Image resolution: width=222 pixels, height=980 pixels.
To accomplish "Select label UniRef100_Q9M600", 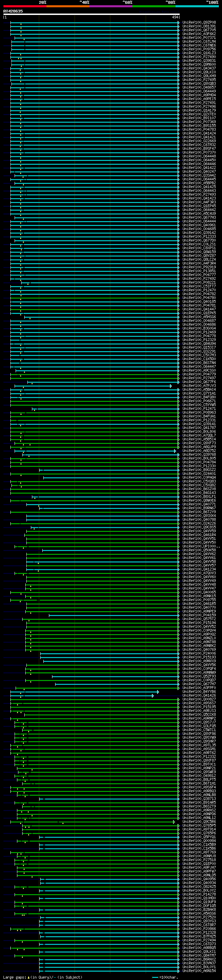I will coord(199,64).
